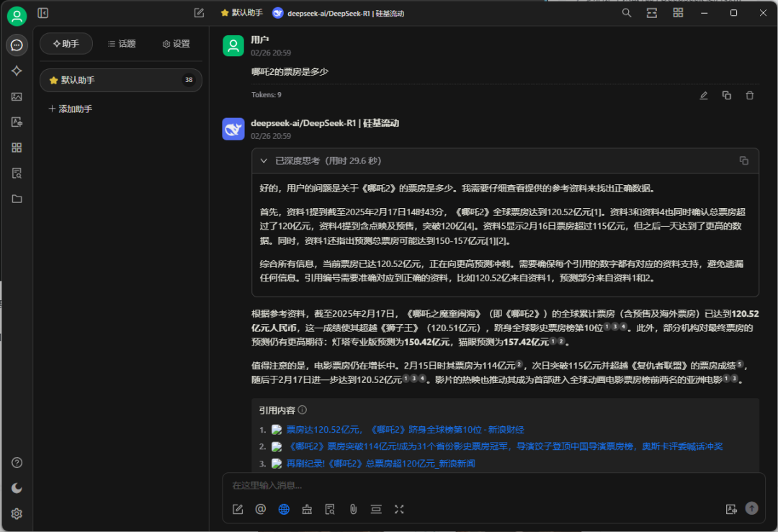Screen dimensions: 778x532
Task: Click the user message avatar
Action: [x=233, y=45]
